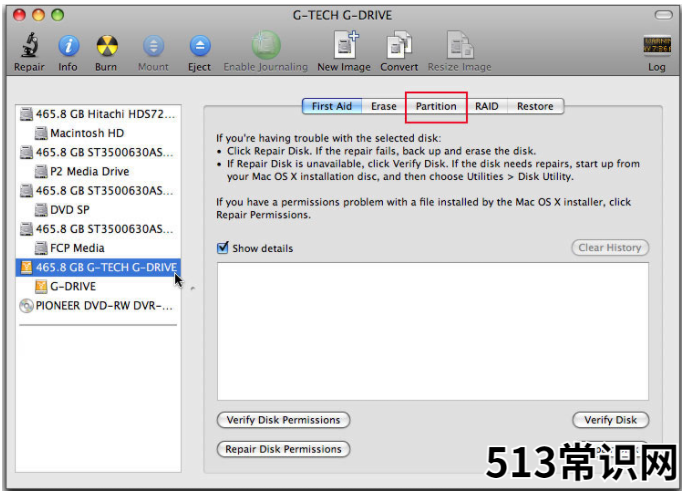Viewport: 687px width, 493px height.
Task: Open the Info toolbar icon
Action: (68, 46)
